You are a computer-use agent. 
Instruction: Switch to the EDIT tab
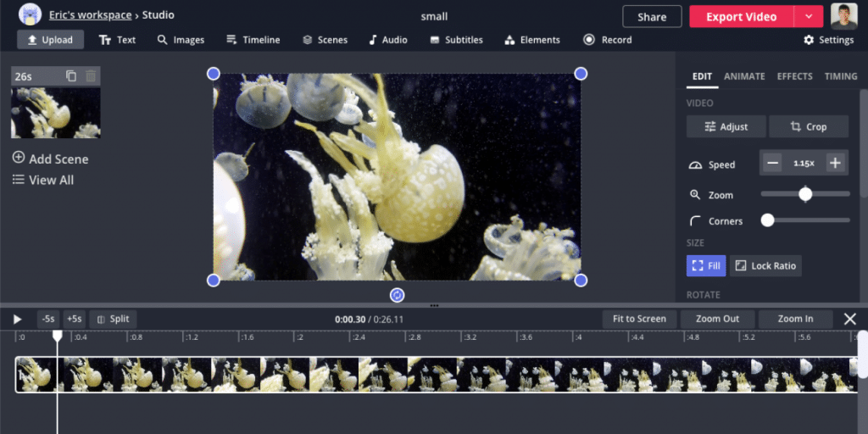tap(702, 76)
